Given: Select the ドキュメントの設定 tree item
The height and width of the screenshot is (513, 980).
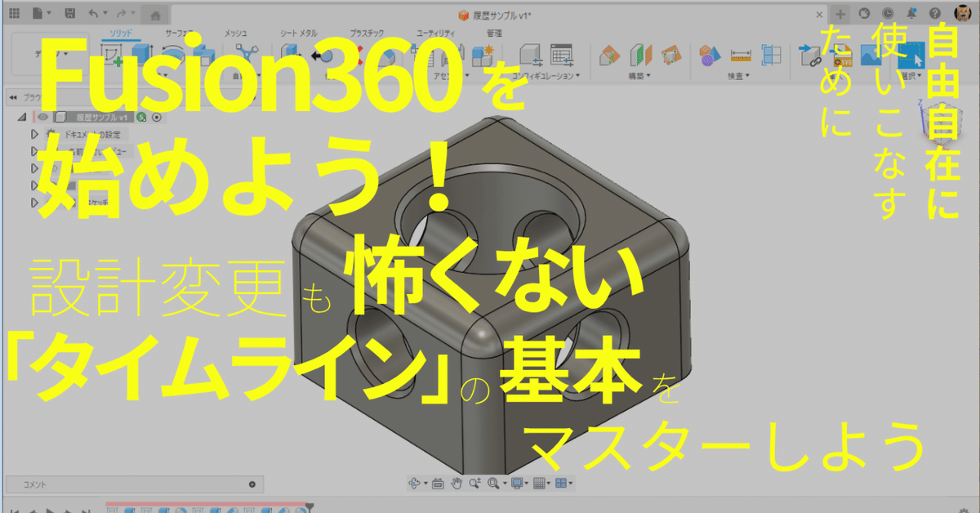Looking at the screenshot, I should [91, 134].
